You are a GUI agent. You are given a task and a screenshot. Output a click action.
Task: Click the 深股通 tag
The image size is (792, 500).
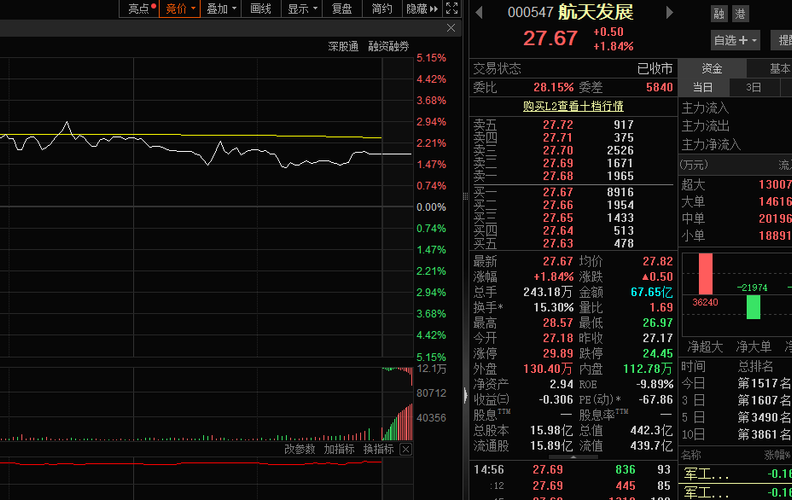coord(343,46)
